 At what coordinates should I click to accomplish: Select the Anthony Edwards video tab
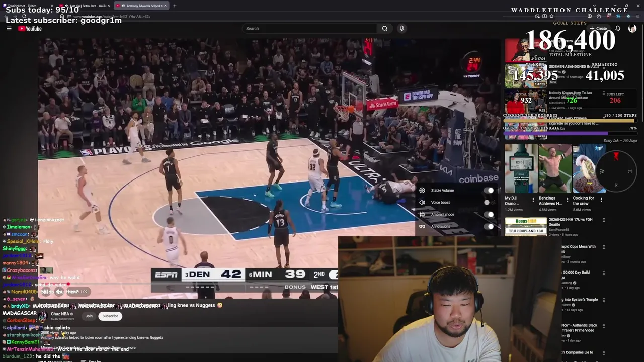141,6
